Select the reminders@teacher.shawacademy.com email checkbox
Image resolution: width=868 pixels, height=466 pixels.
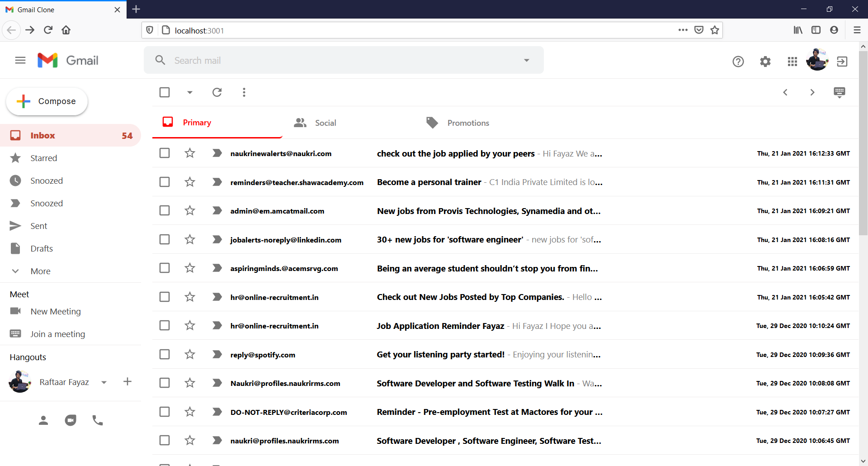(165, 182)
